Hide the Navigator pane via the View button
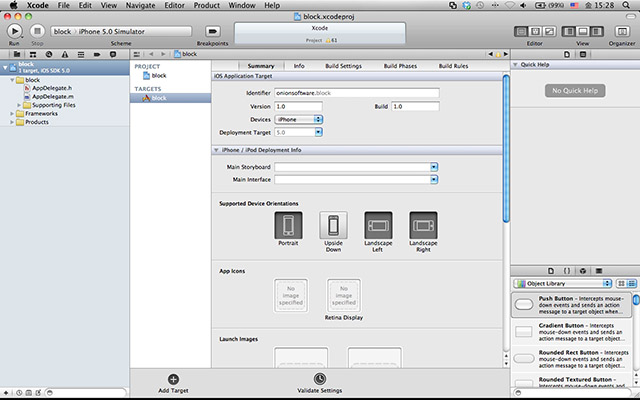Viewport: 640px width, 400px height. click(569, 31)
